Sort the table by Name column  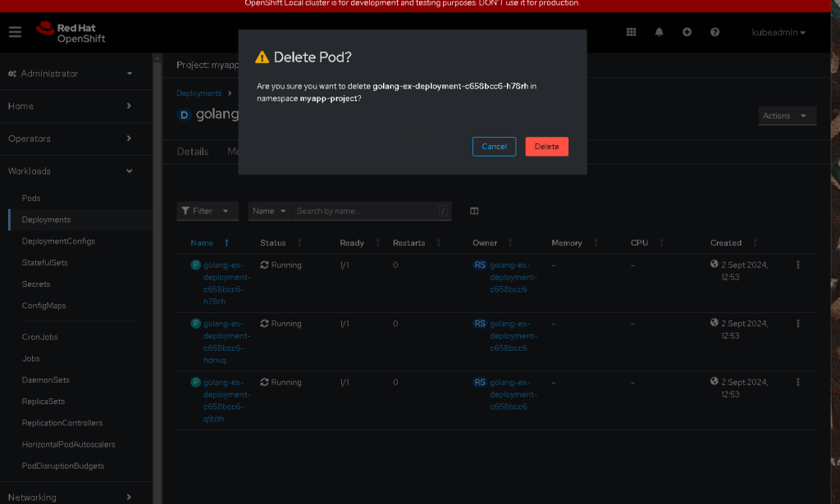[x=209, y=243]
